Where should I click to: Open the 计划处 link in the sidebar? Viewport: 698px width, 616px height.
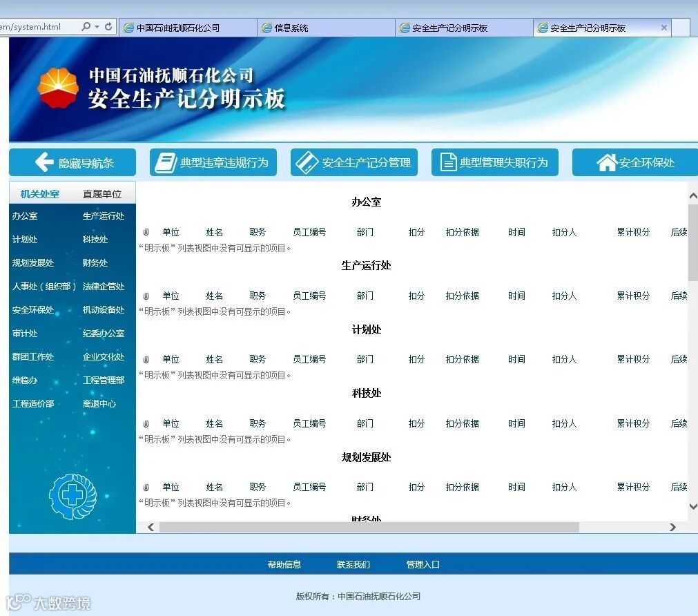(x=25, y=240)
